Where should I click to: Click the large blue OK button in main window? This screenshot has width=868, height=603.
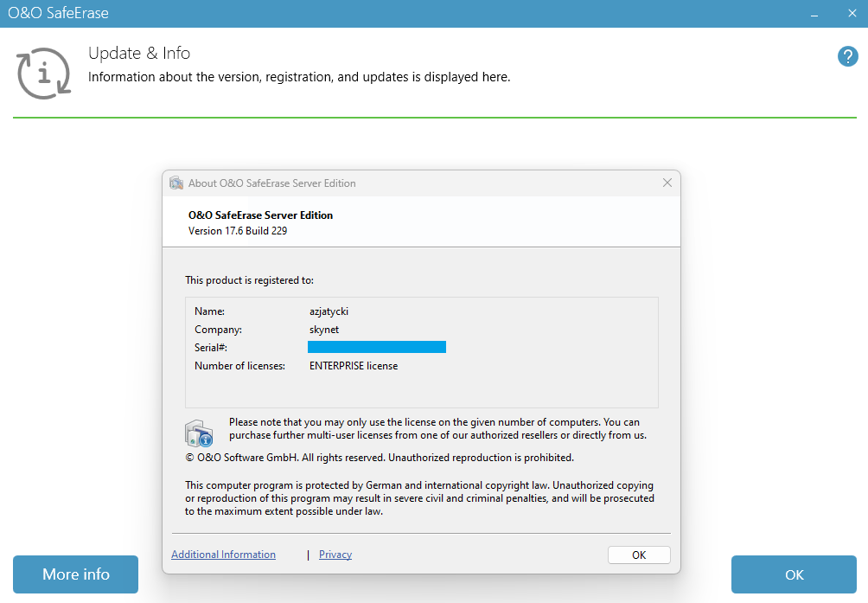tap(794, 574)
